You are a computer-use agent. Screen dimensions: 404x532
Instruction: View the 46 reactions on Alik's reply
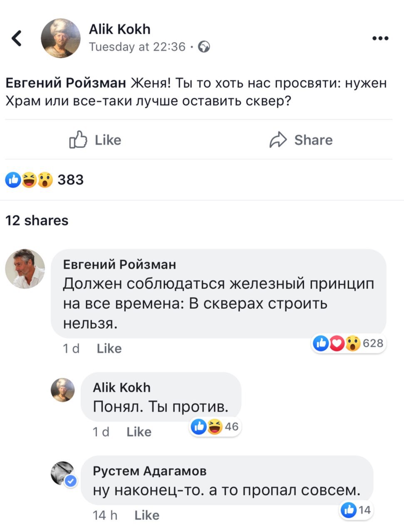[x=215, y=427]
